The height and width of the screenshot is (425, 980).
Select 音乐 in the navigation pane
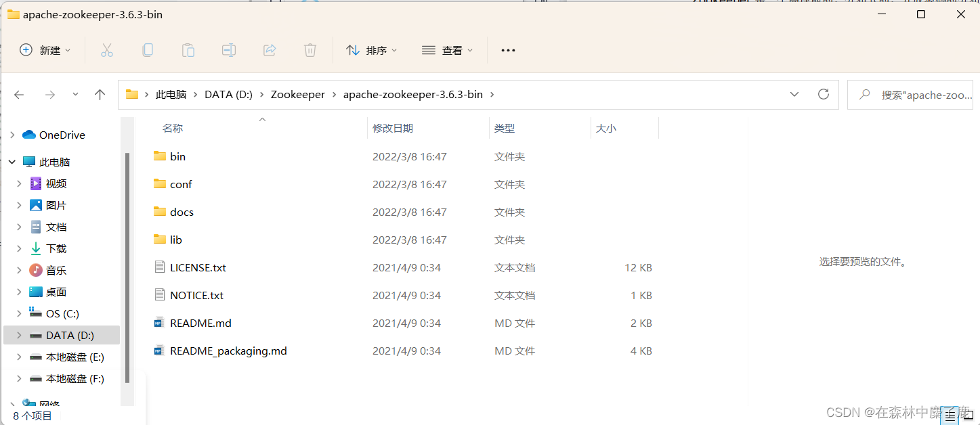pos(56,270)
